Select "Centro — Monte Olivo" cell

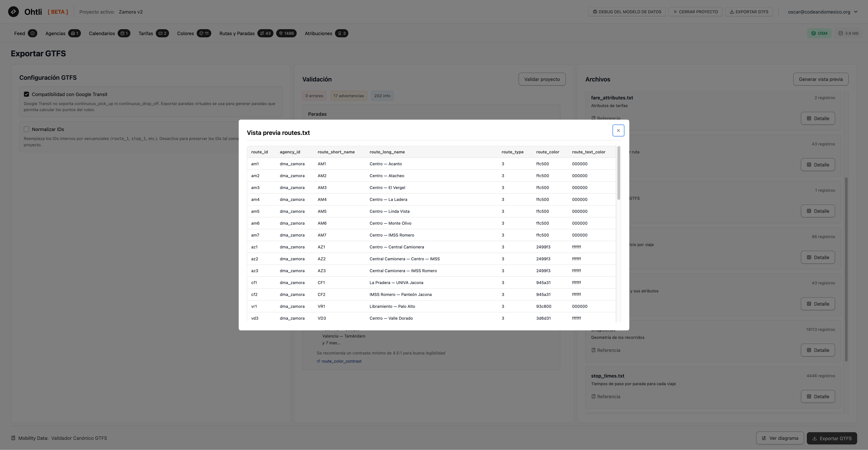tap(390, 223)
